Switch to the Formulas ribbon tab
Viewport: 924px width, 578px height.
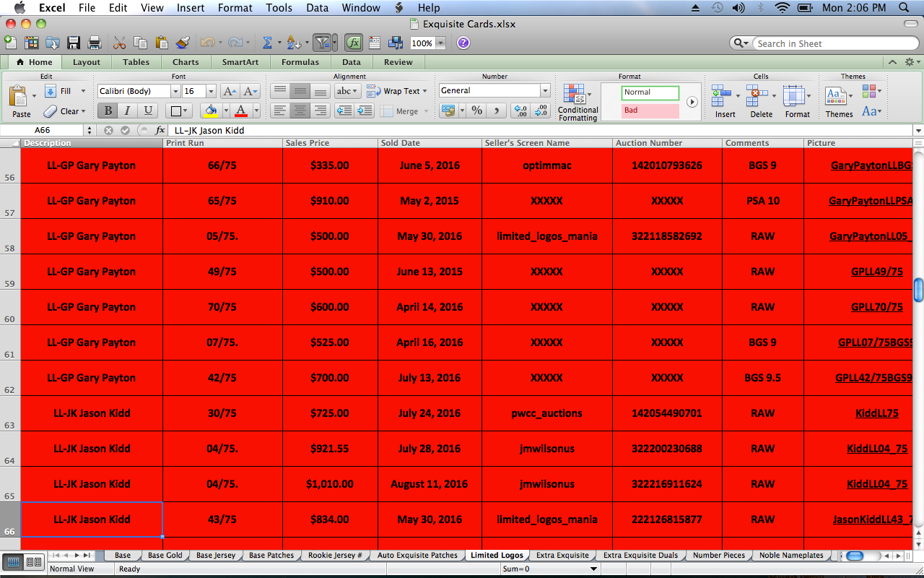pyautogui.click(x=300, y=62)
